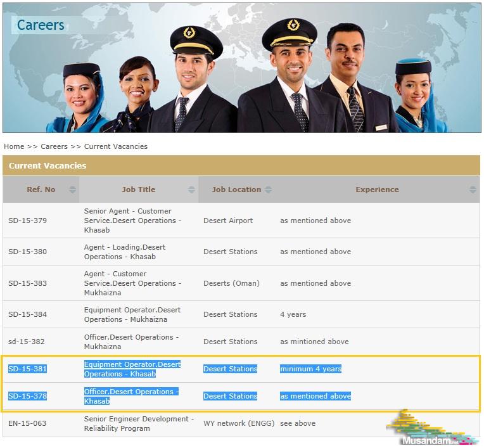Click the 'see above' experience cell

point(298,424)
